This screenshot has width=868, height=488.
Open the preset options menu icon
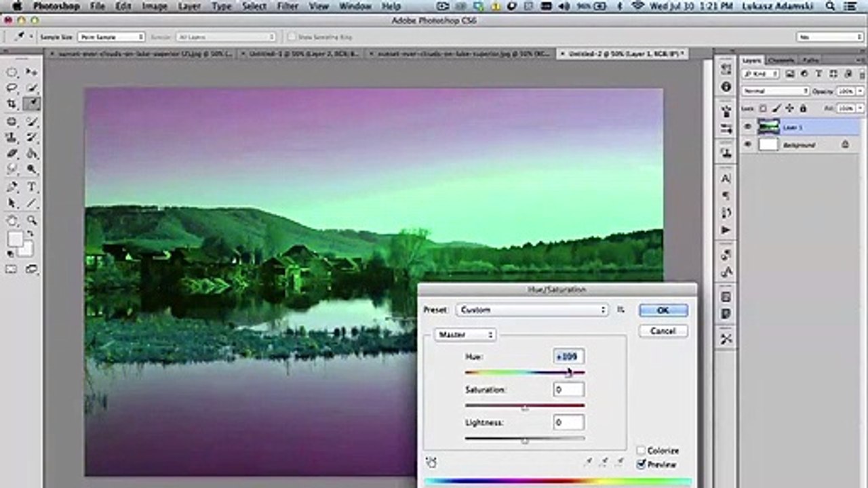click(x=620, y=310)
